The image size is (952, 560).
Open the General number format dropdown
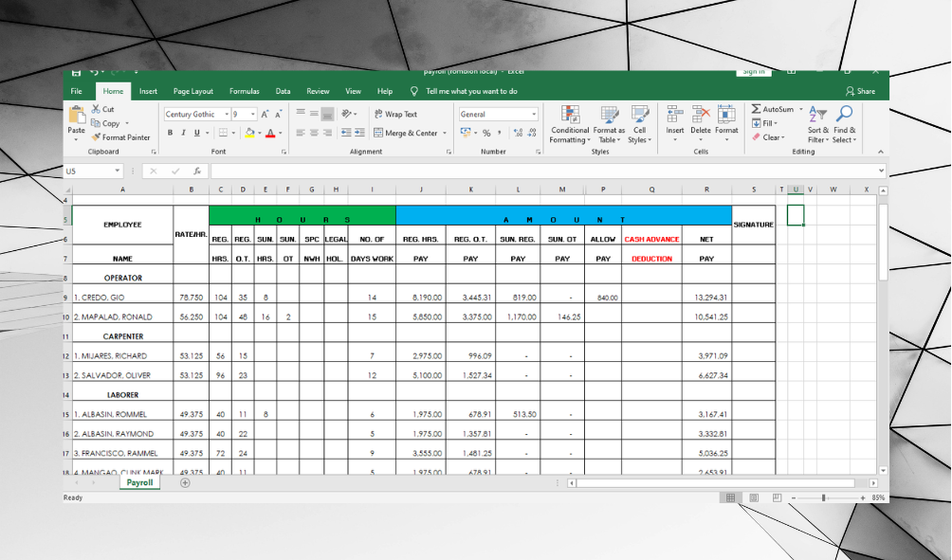pos(534,114)
